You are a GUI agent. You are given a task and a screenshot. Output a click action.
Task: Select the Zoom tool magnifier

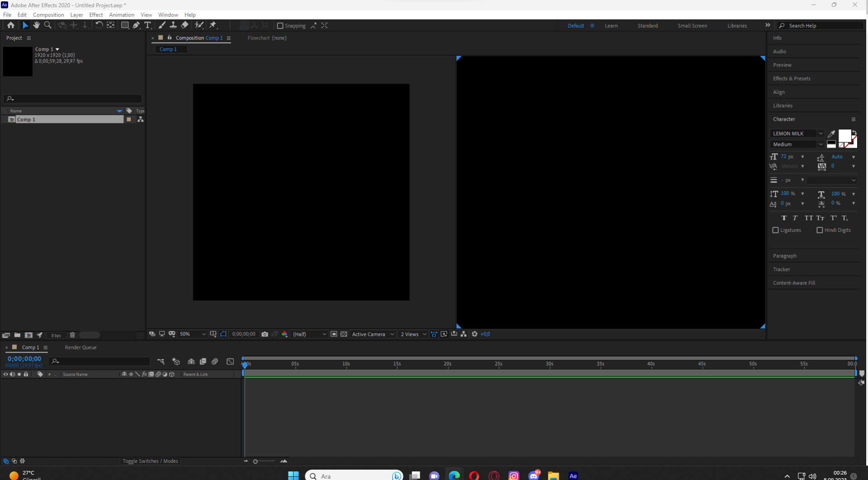tap(48, 25)
